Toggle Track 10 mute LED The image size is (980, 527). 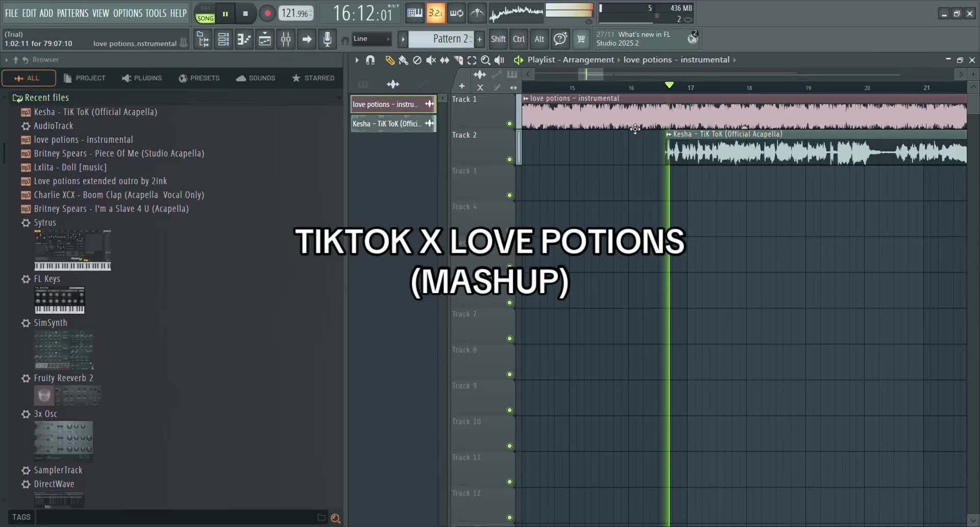coord(509,446)
